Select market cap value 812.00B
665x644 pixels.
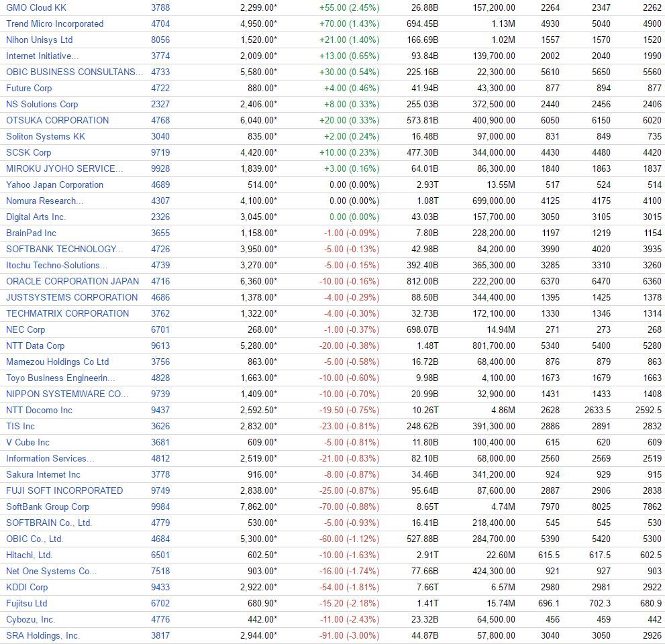pyautogui.click(x=422, y=282)
